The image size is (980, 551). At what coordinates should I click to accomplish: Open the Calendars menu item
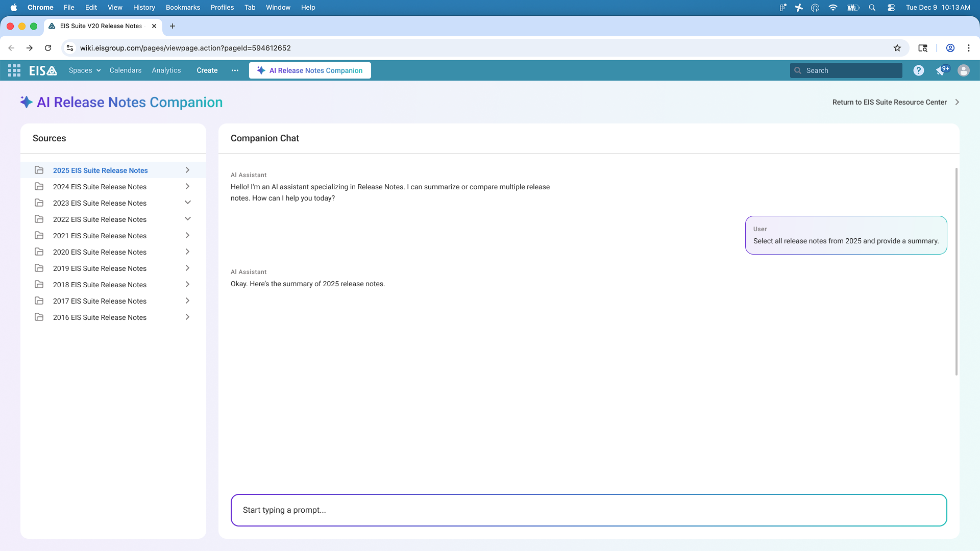tap(125, 70)
